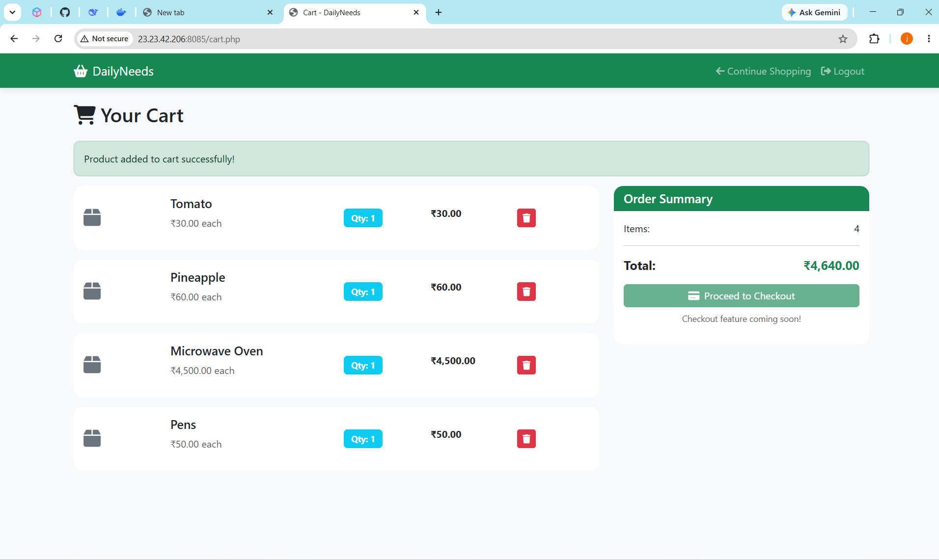Click the Pens Qty: 1 badge

[363, 439]
